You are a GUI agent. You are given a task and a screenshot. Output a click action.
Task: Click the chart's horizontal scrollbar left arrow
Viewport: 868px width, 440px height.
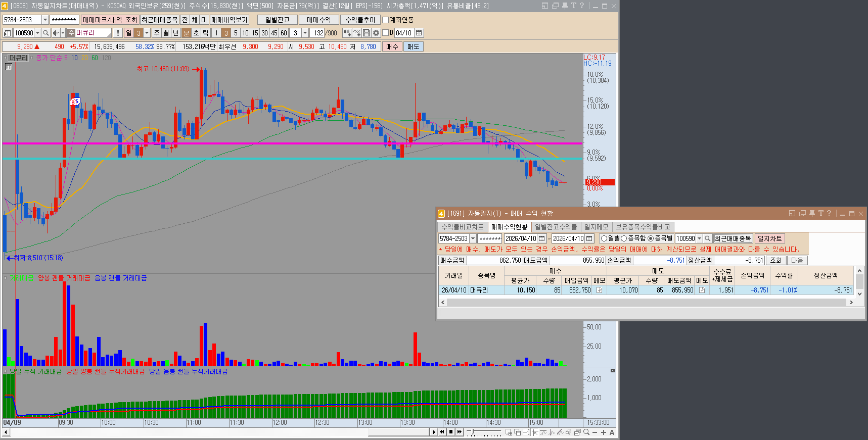6,432
